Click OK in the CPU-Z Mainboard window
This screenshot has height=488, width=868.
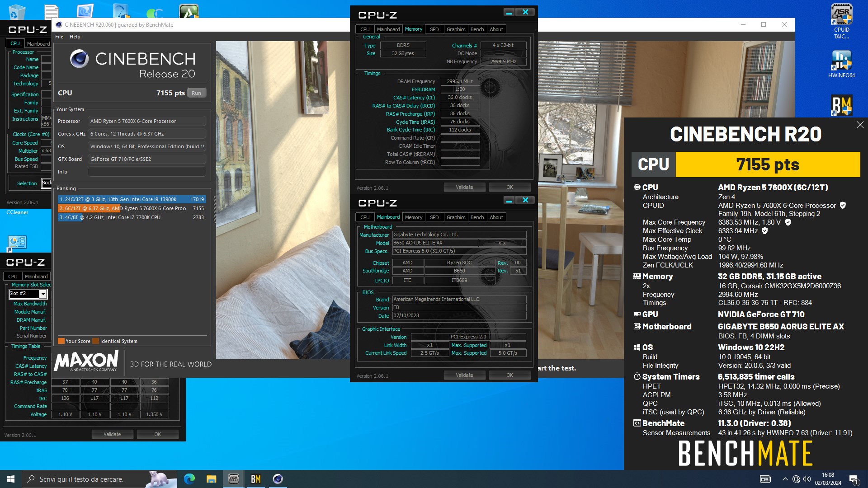[509, 375]
